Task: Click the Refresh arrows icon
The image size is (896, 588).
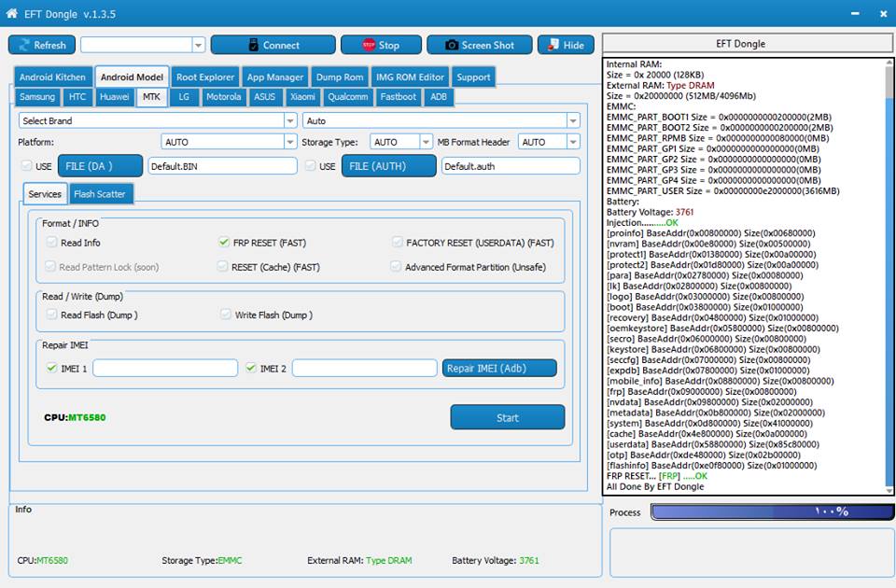Action: [x=24, y=45]
